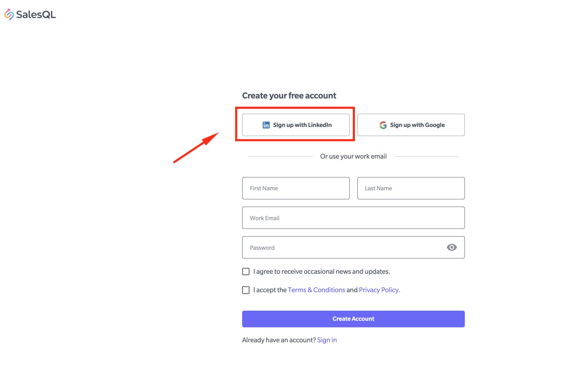This screenshot has height=391, width=588.
Task: Click the Create Account button
Action: [x=353, y=319]
